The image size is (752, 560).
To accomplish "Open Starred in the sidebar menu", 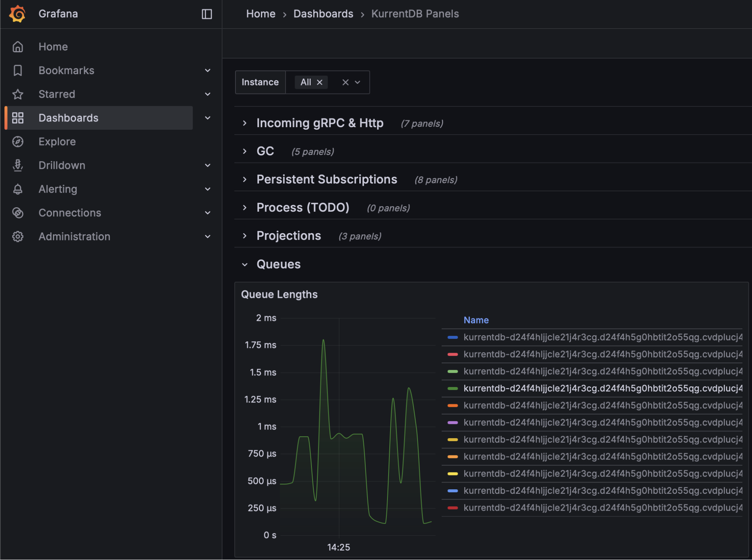I will 57,94.
